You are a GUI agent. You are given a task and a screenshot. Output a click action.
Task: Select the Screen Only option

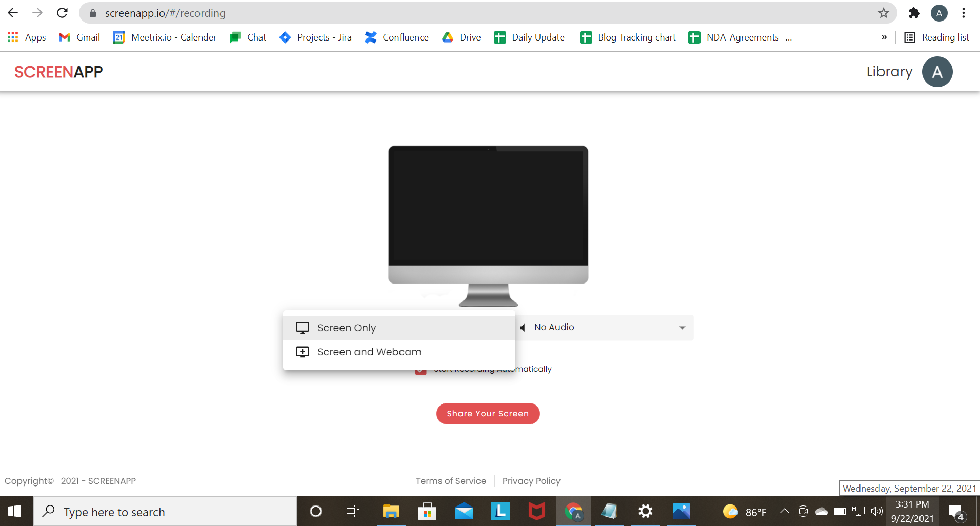[x=347, y=328]
